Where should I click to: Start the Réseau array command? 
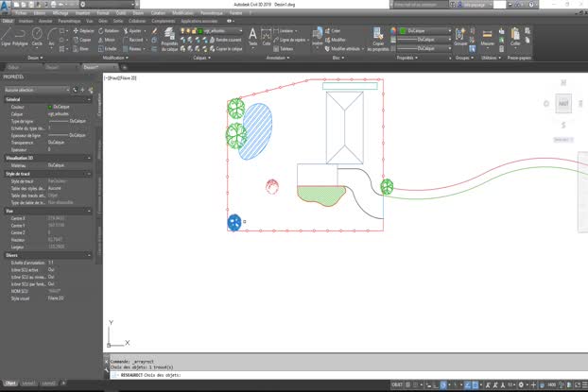tap(132, 49)
